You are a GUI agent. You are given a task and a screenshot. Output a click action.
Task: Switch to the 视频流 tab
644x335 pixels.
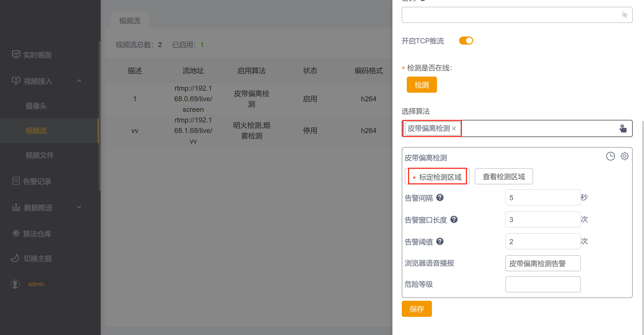pos(130,21)
